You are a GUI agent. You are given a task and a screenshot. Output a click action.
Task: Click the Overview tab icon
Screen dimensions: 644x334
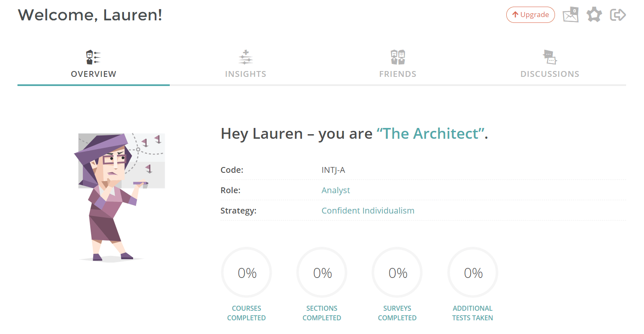(93, 57)
